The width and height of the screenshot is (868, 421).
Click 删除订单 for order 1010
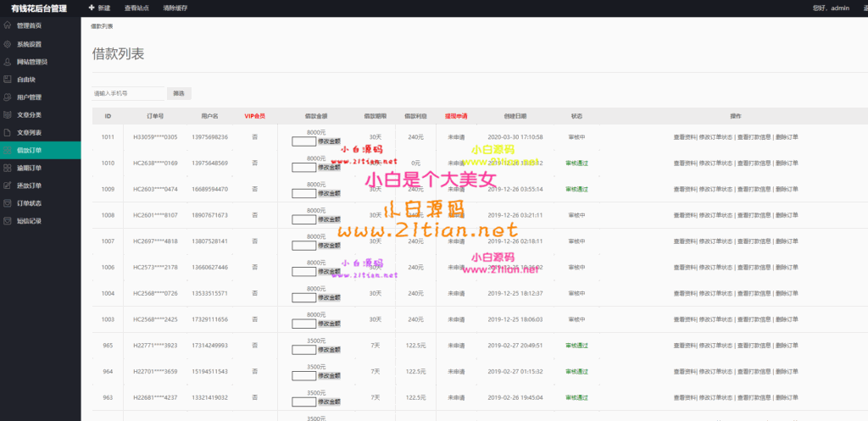787,163
